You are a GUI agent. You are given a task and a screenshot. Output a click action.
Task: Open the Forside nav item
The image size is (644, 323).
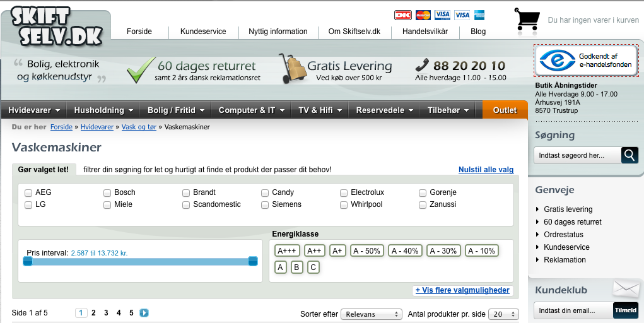(139, 32)
